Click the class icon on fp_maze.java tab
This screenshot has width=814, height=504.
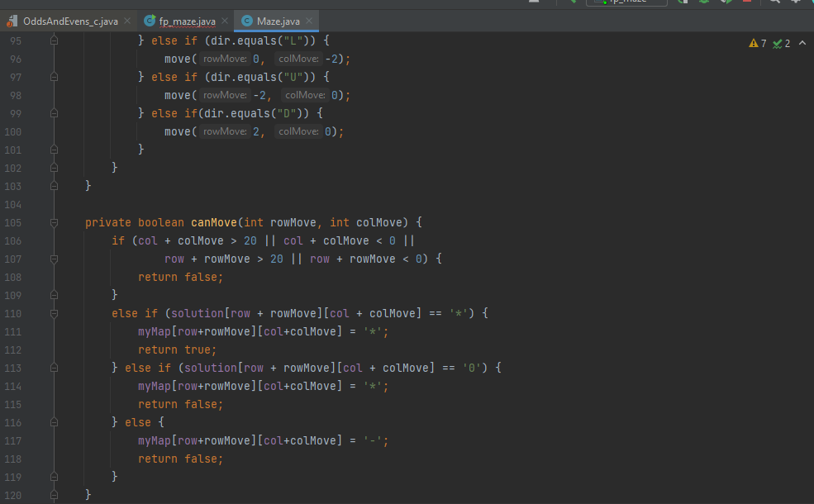point(150,21)
